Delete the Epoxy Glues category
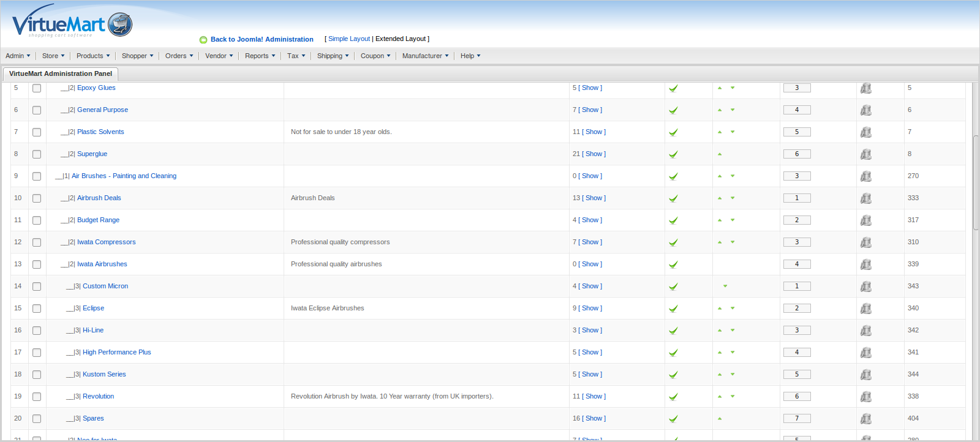This screenshot has width=980, height=442. point(866,88)
